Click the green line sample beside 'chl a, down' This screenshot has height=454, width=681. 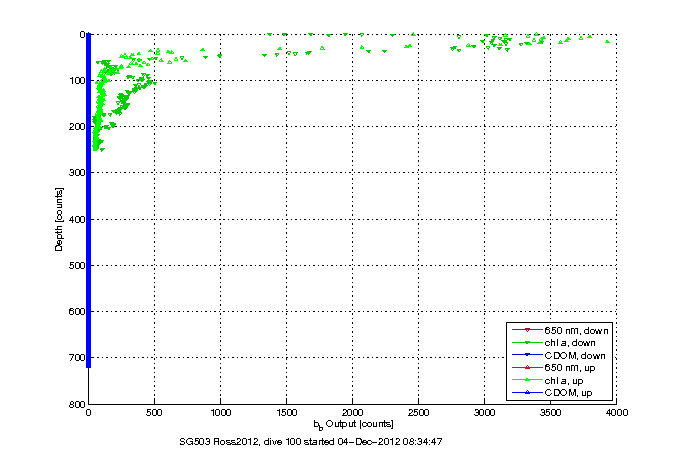tap(527, 343)
